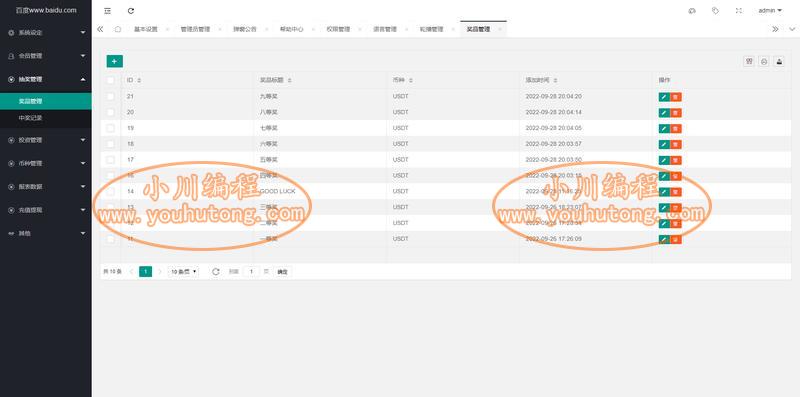Expand the 充值提现 sidebar menu
The image size is (800, 397).
point(46,210)
